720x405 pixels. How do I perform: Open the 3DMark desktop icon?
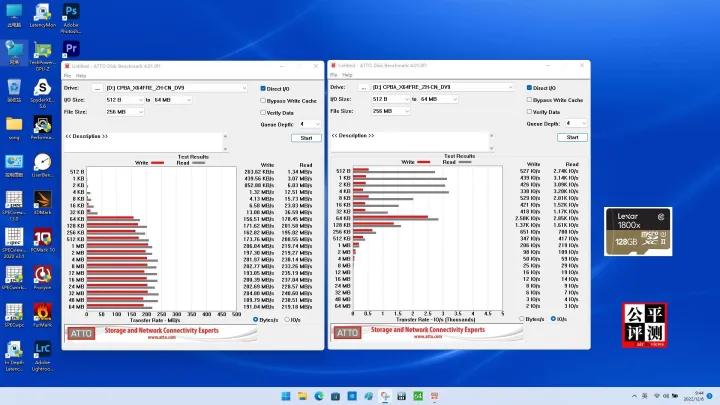pos(42,203)
